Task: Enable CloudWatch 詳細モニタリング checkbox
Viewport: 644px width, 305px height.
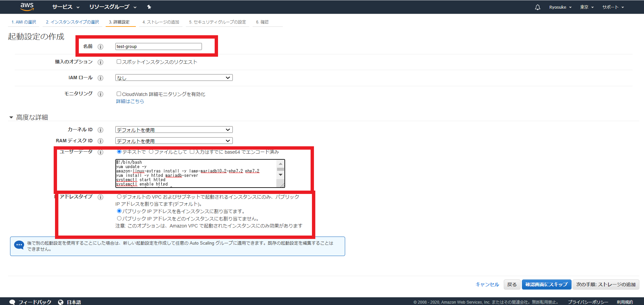Action: coord(119,94)
